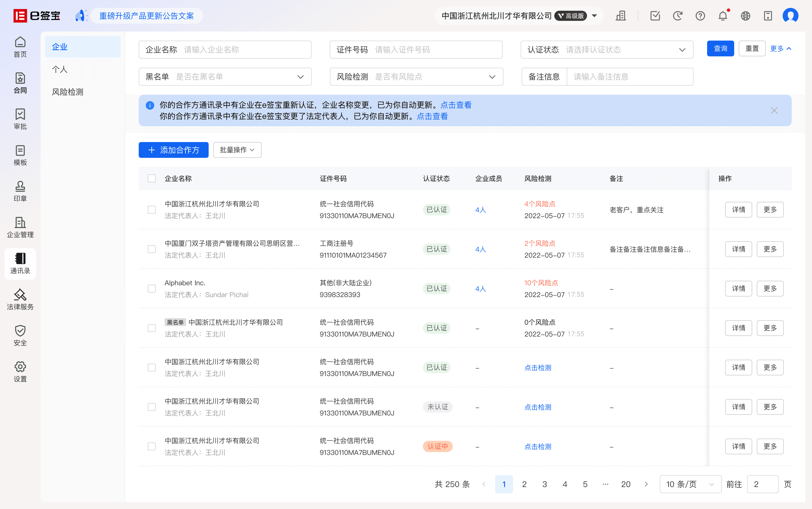Go to page 2
812x509 pixels.
(524, 484)
